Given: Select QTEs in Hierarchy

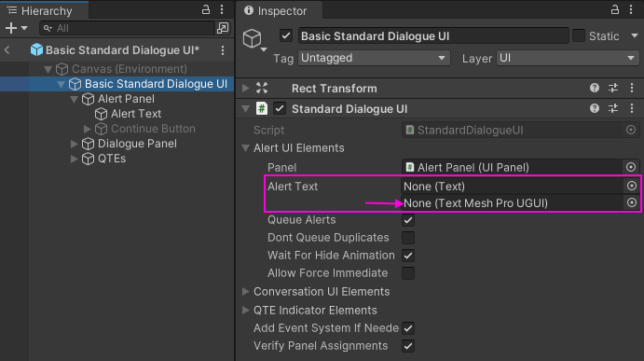Looking at the screenshot, I should pos(111,159).
